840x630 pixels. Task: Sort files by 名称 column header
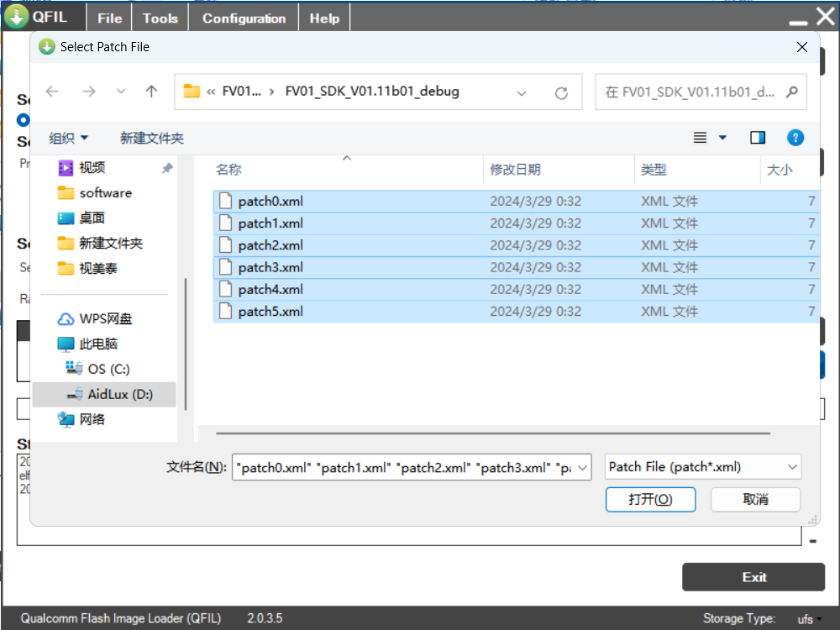pos(228,170)
